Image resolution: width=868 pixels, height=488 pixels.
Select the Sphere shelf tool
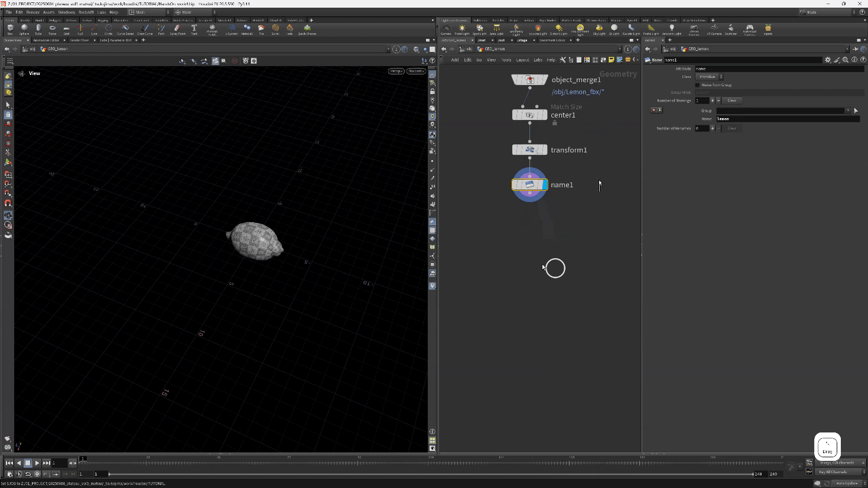click(24, 29)
